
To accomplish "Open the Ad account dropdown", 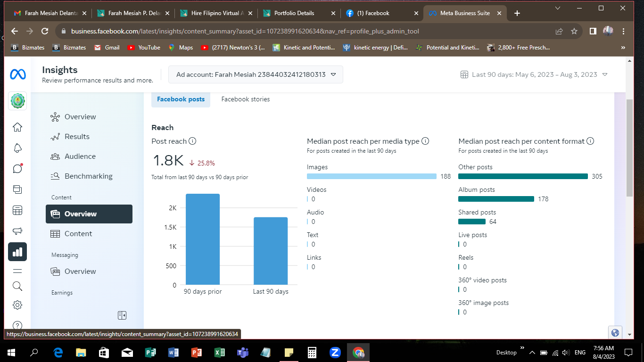I will coord(256,74).
